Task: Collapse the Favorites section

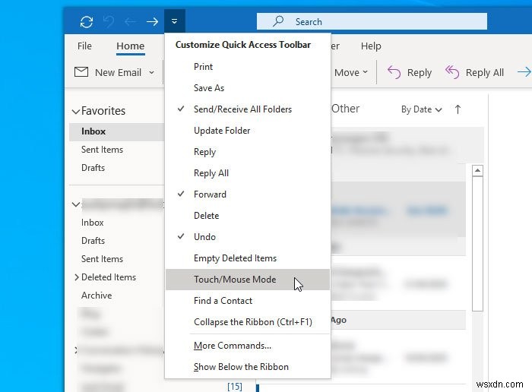Action: pos(76,111)
